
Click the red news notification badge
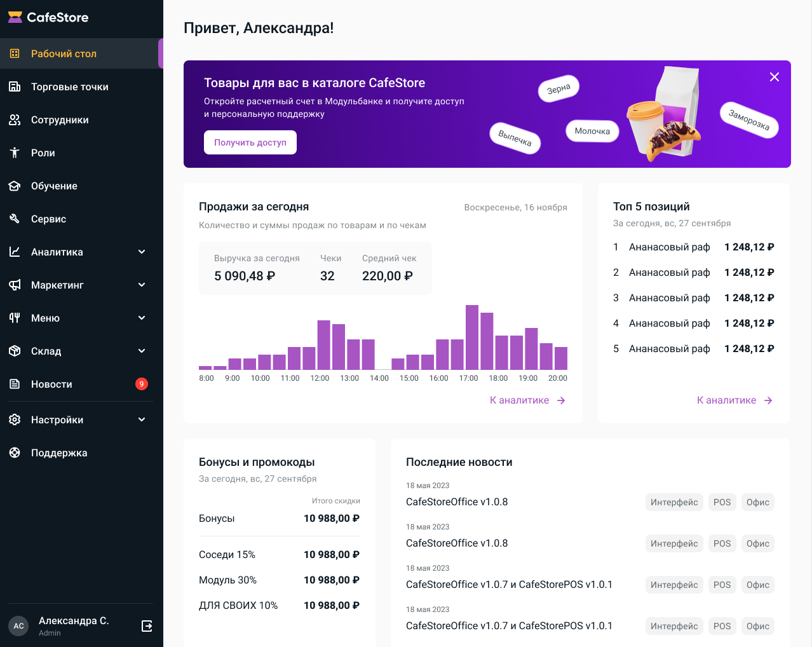click(142, 384)
